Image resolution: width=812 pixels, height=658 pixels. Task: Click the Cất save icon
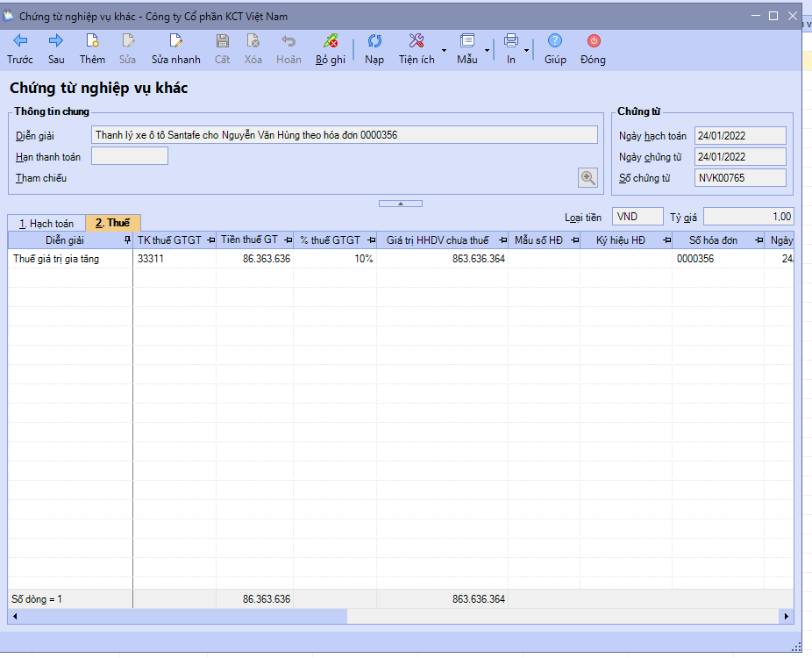(x=222, y=41)
